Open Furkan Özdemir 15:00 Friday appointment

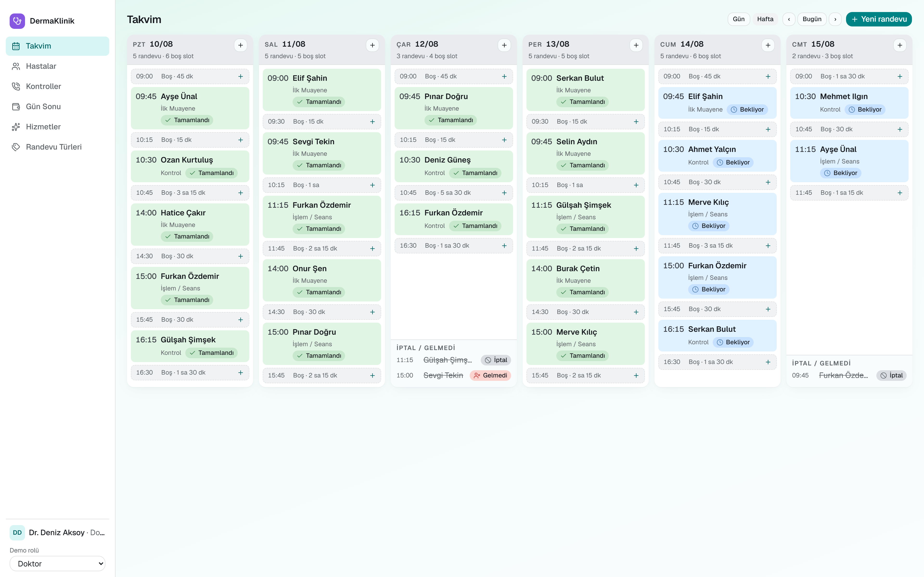[717, 277]
